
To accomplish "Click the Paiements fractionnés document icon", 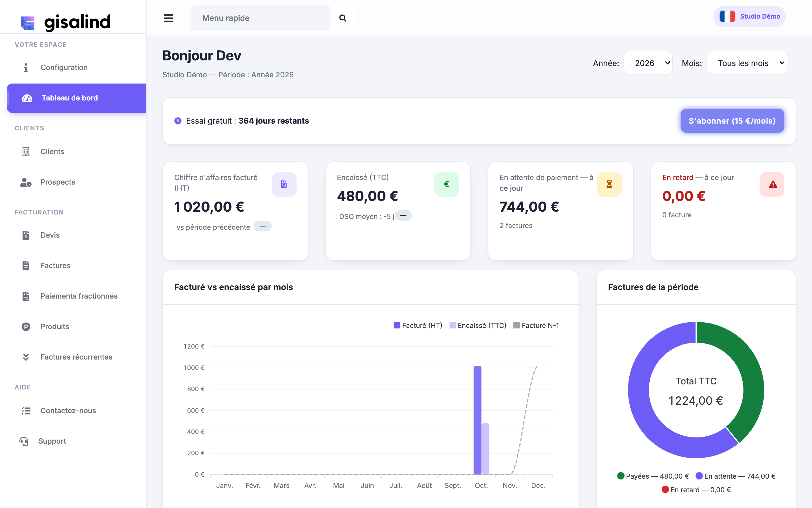I will click(x=26, y=296).
